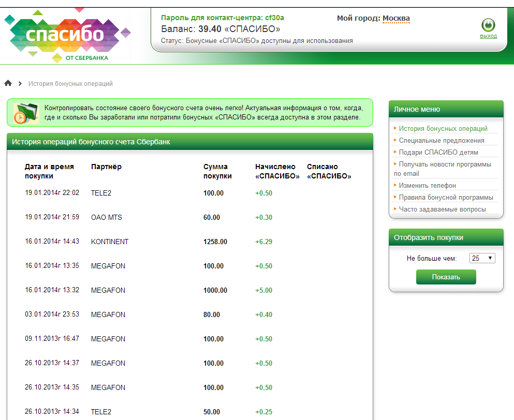Click partner 'OAO MTS' cell
514x420 pixels.
(106, 217)
